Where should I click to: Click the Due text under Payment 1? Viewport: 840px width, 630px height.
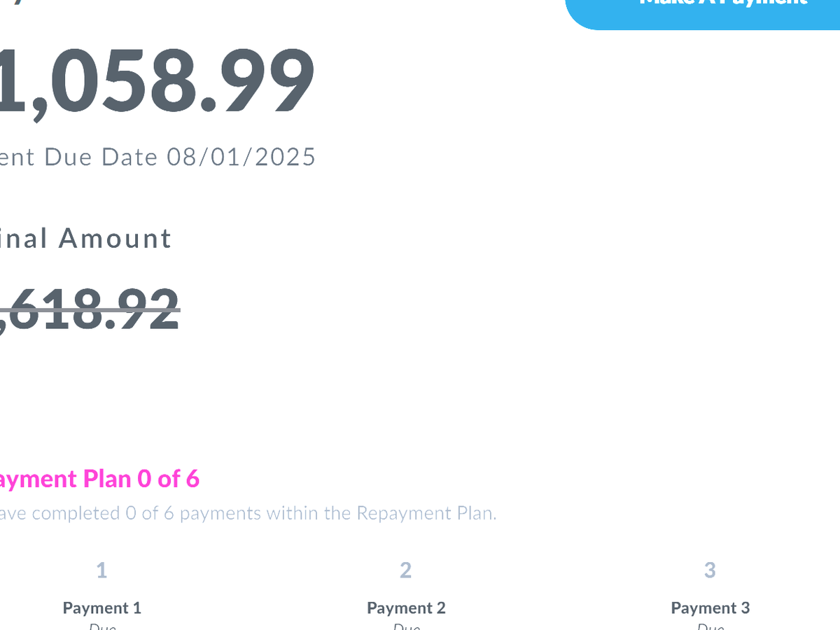point(102,626)
